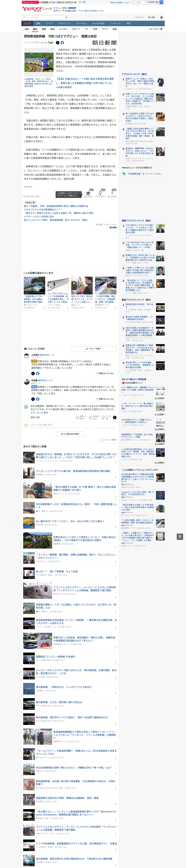186x868 pixels.
Task: Open the main article train photo
Action: click(x=39, y=62)
